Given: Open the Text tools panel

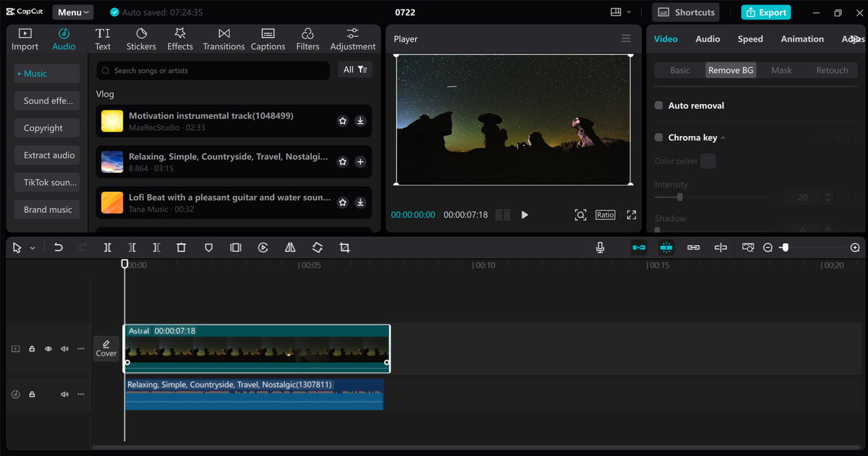Looking at the screenshot, I should pyautogui.click(x=103, y=39).
